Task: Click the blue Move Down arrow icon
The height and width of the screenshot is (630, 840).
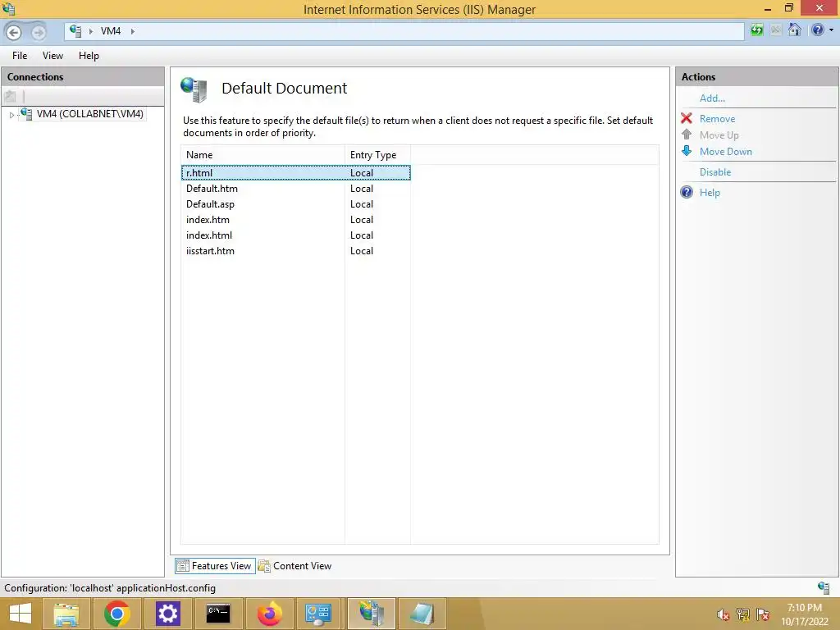Action: tap(687, 151)
